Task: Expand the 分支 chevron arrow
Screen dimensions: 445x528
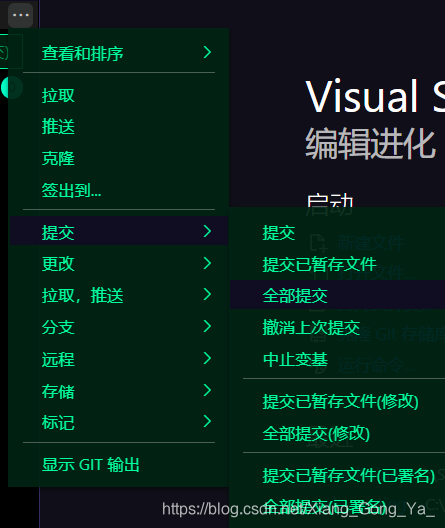Action: click(207, 326)
